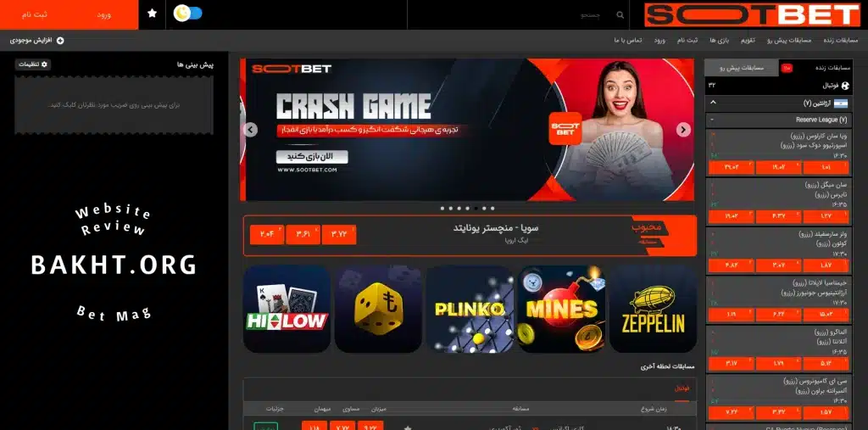The height and width of the screenshot is (430, 868).
Task: Toggle the dark mode moon switch
Action: pyautogui.click(x=187, y=14)
